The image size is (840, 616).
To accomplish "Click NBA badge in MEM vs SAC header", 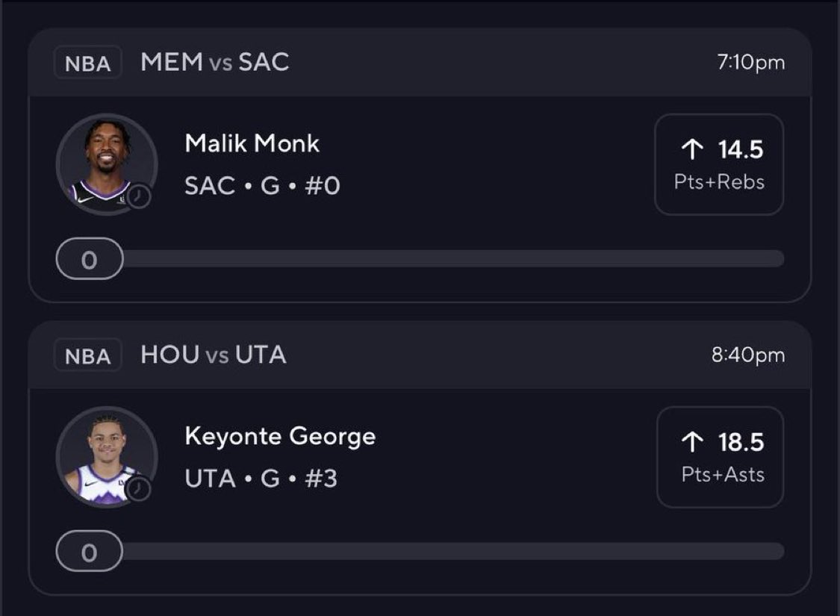I will click(x=87, y=63).
